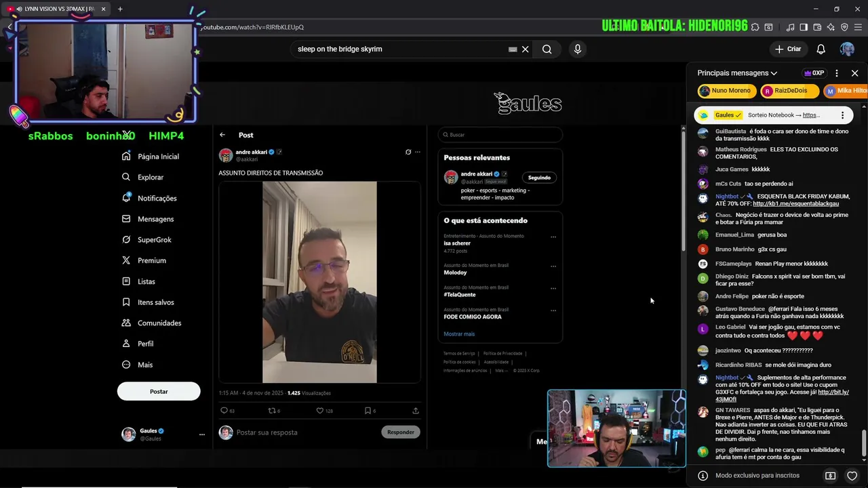Open the browser main menu icon
The height and width of the screenshot is (488, 868).
pyautogui.click(x=858, y=27)
